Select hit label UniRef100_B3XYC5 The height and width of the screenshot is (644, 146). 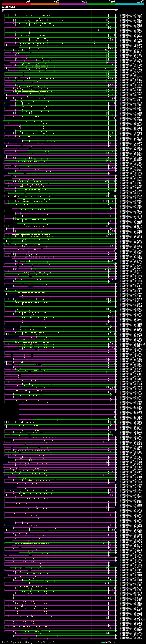(131, 67)
